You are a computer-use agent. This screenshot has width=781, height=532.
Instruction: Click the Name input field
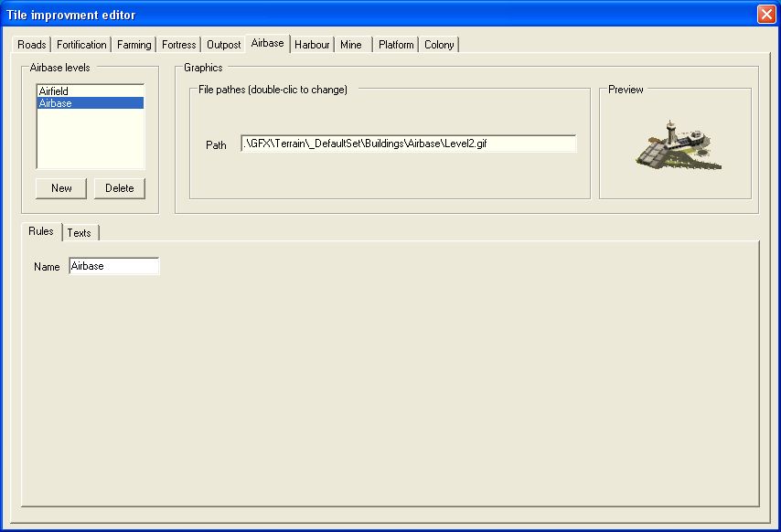pyautogui.click(x=113, y=266)
